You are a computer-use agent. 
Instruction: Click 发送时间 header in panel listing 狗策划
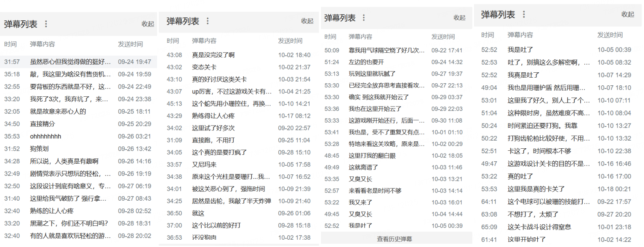pyautogui.click(x=130, y=44)
